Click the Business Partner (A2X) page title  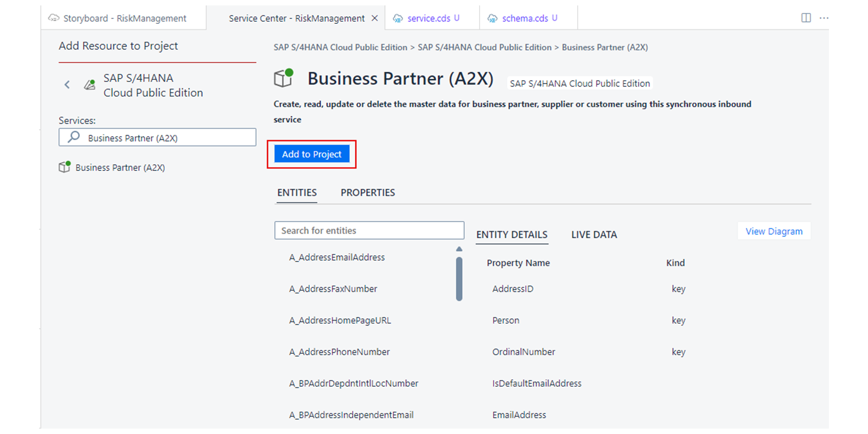click(x=400, y=79)
